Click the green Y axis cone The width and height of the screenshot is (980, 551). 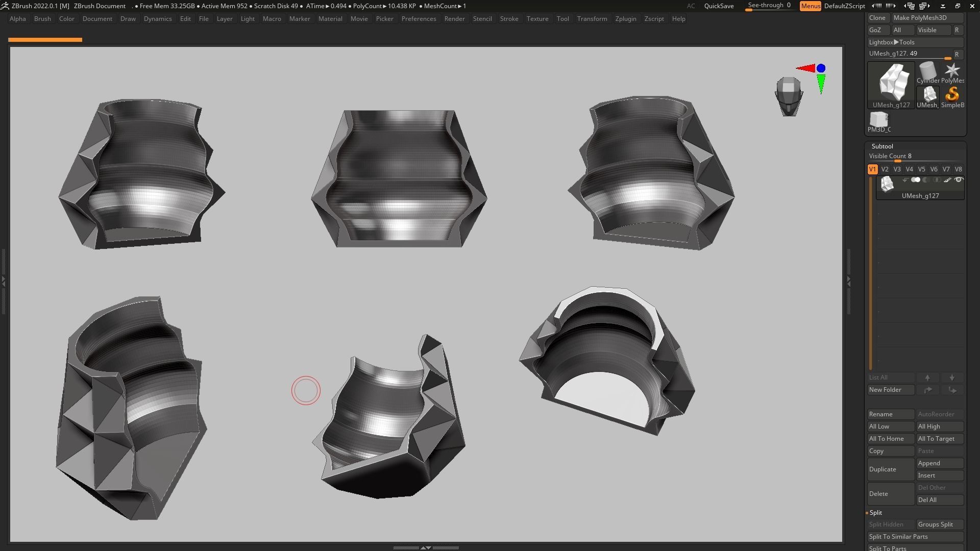click(821, 84)
